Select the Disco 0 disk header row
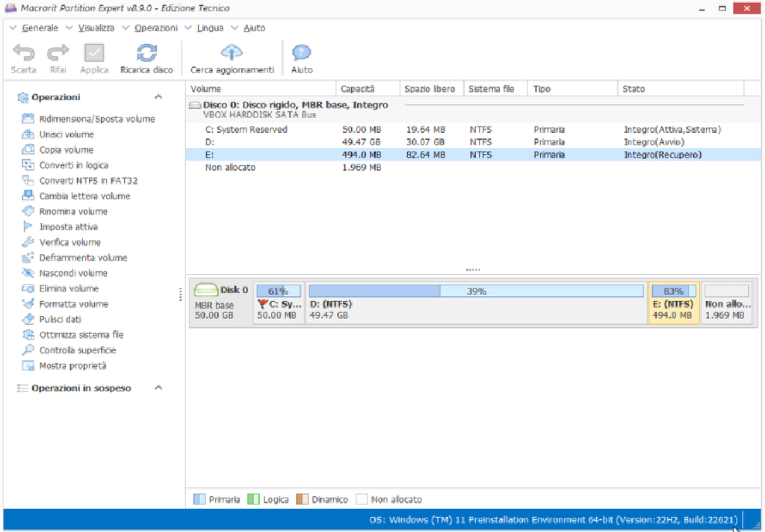This screenshot has width=765, height=532. click(x=473, y=109)
